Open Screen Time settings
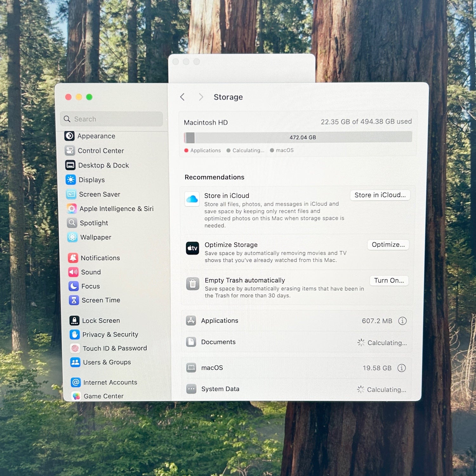This screenshot has height=476, width=476. [x=101, y=300]
